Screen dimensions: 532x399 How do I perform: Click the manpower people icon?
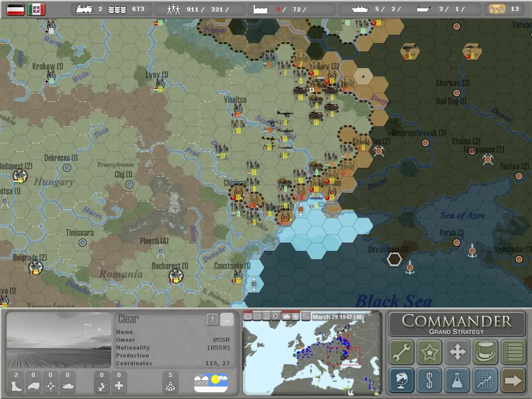coord(174,9)
